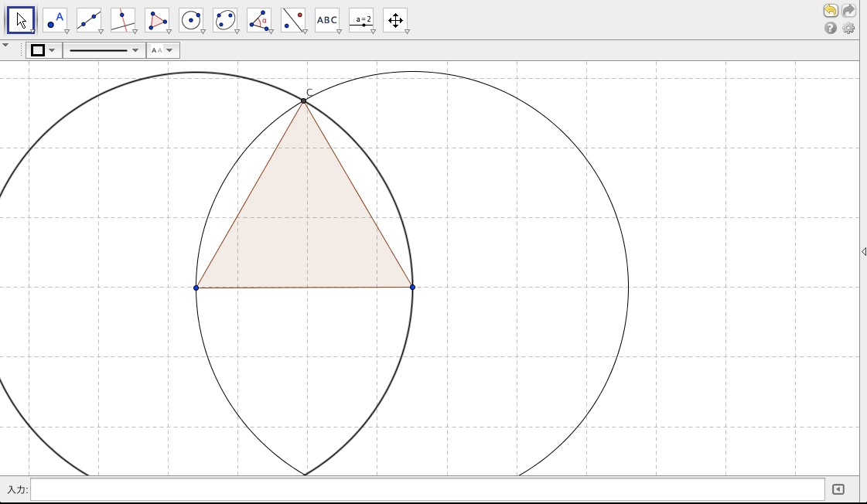Open the settings gear preferences
Image resolution: width=867 pixels, height=504 pixels.
(848, 29)
